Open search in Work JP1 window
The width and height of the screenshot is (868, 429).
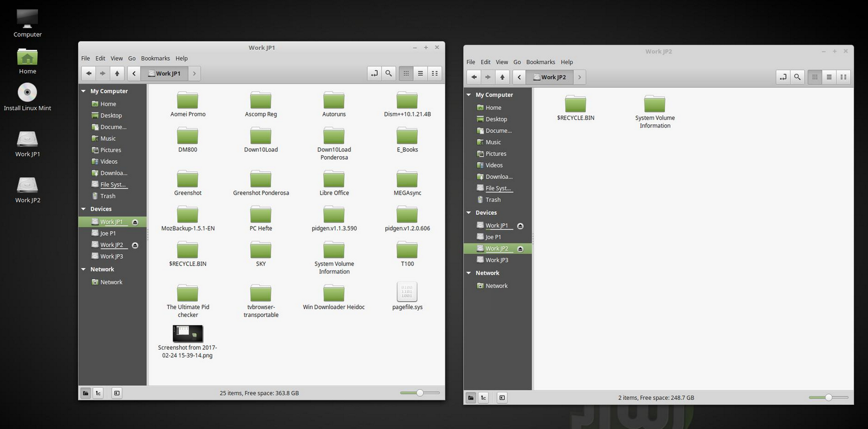click(x=388, y=74)
